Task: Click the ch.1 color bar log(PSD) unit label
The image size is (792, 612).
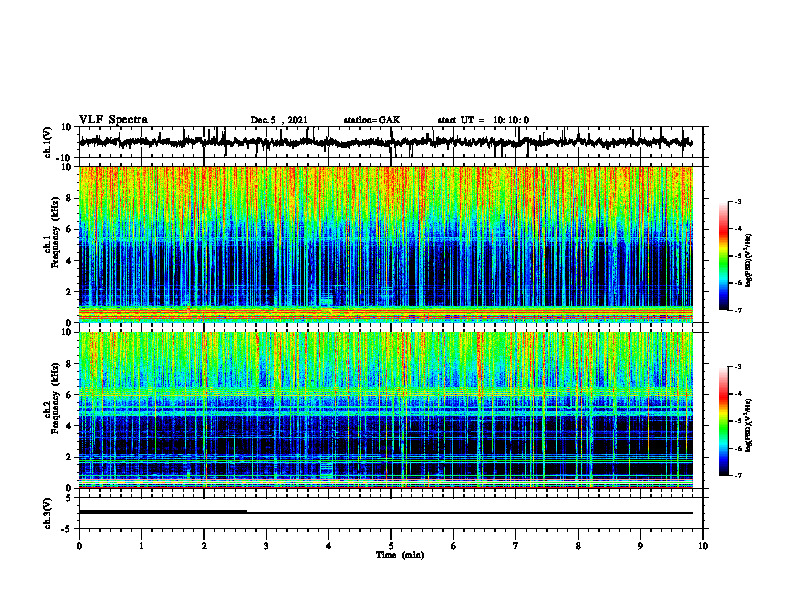Action: point(749,261)
